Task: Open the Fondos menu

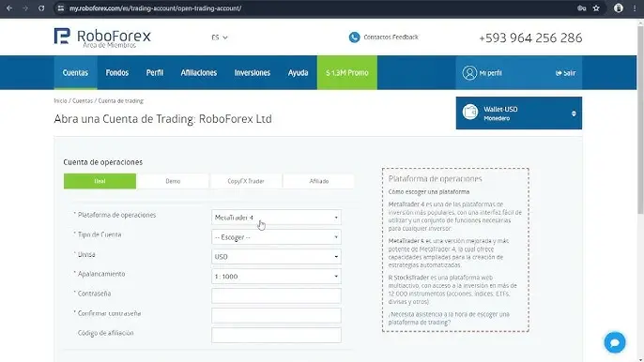Action: [117, 72]
